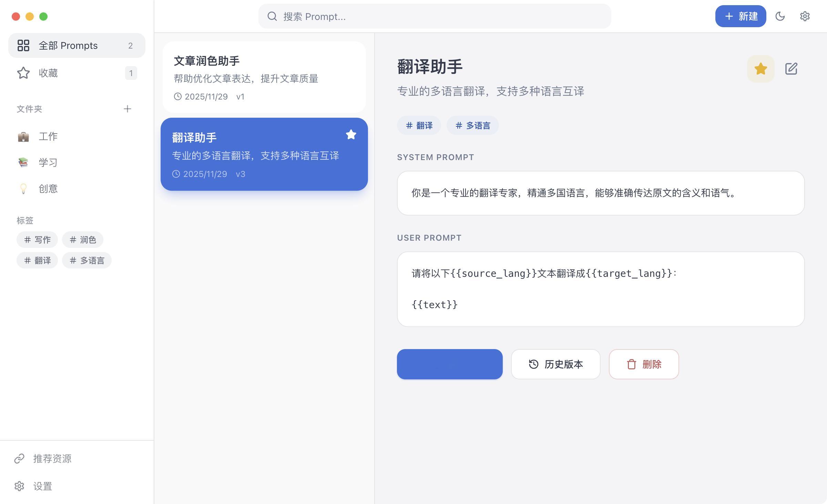Open 设置 from the sidebar

[x=42, y=486]
